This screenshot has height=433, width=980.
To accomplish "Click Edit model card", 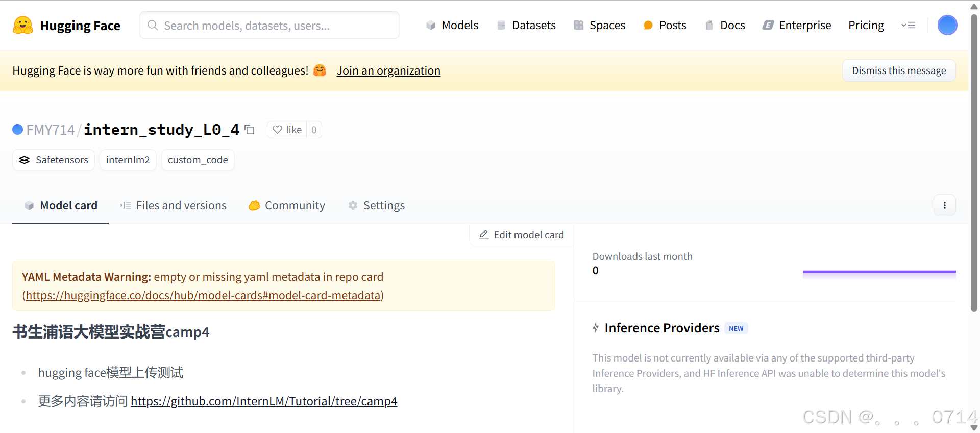I will tap(522, 235).
